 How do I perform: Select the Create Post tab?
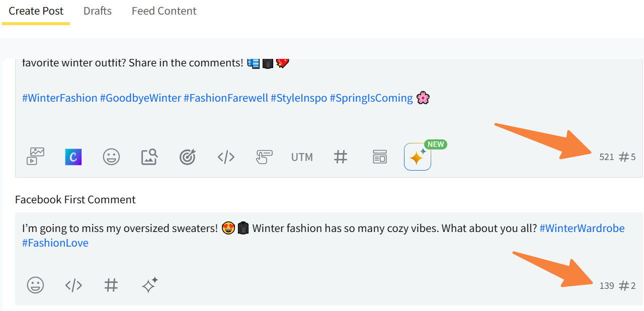click(36, 11)
